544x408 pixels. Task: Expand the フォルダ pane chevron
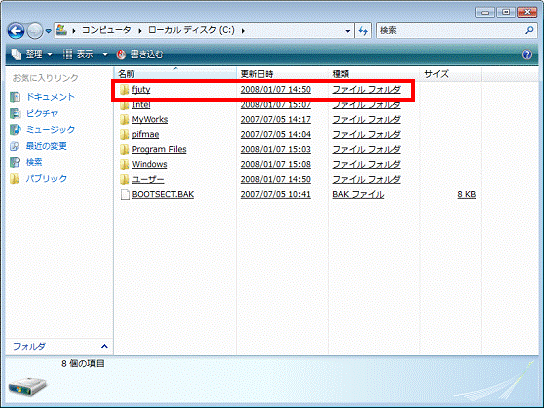(104, 346)
